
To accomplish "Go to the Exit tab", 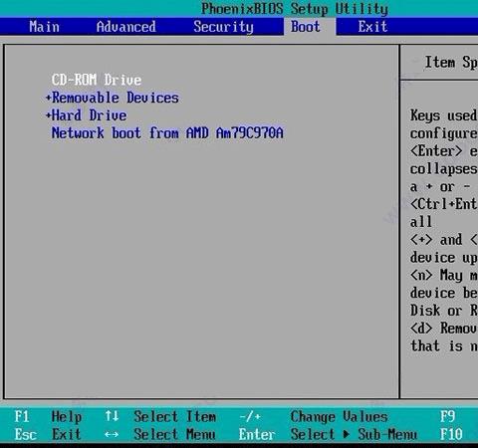I will [x=372, y=27].
